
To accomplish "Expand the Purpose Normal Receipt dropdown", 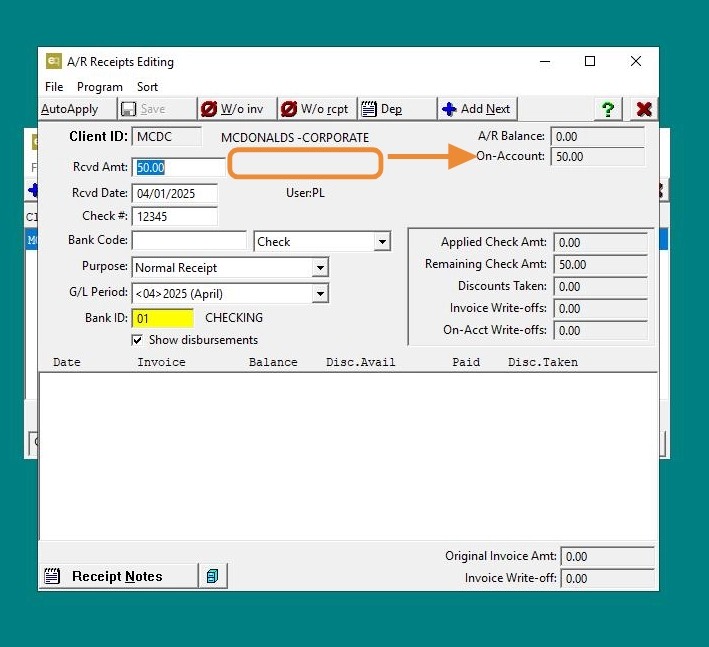I will pos(320,268).
